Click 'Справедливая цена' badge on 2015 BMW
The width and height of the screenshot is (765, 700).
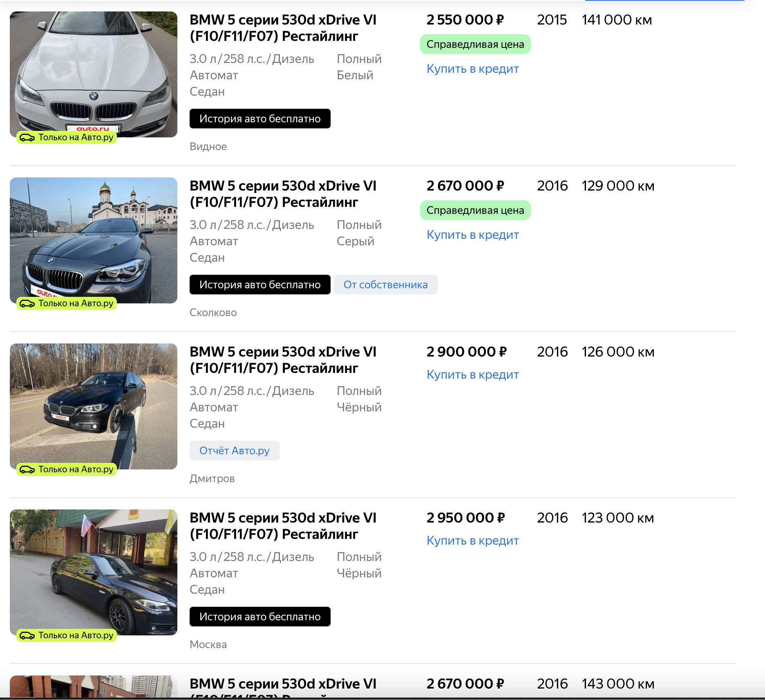click(x=475, y=44)
